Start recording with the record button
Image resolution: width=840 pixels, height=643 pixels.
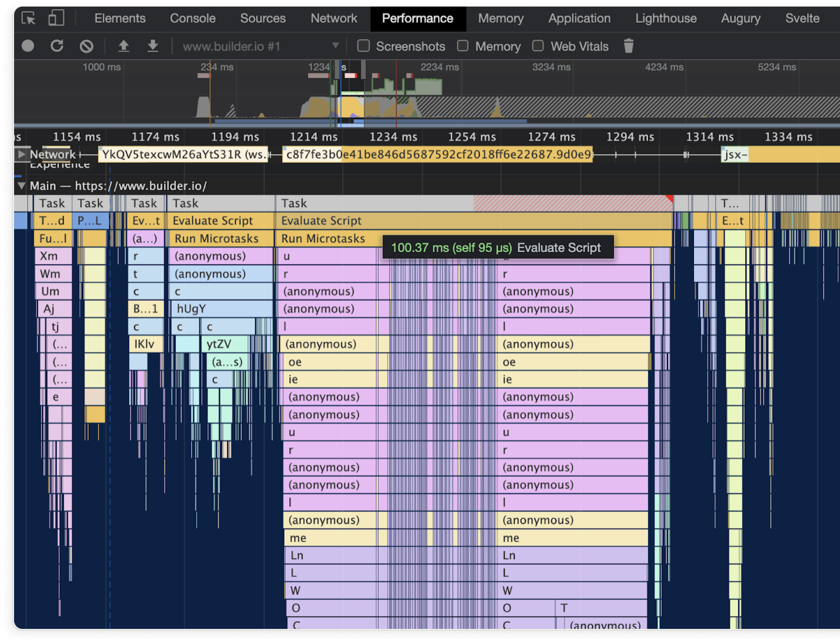tap(28, 46)
